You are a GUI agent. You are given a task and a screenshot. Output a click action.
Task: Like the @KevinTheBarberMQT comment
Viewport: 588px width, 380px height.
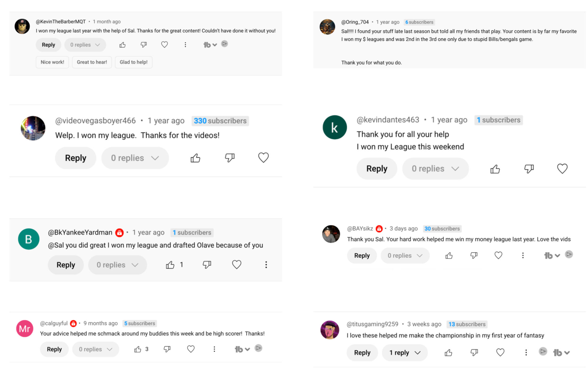pos(122,45)
